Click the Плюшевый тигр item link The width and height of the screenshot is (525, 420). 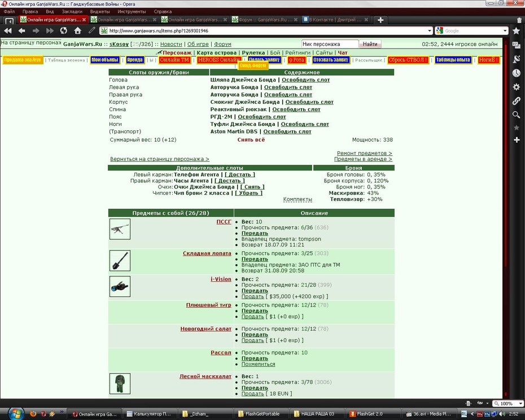click(x=209, y=305)
